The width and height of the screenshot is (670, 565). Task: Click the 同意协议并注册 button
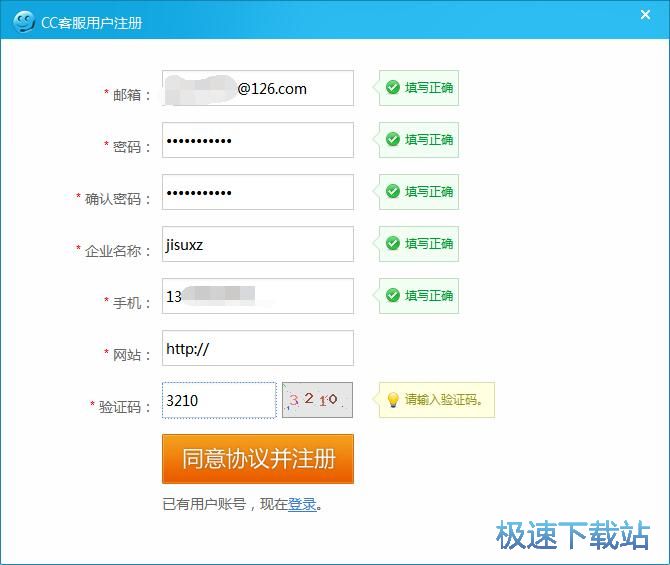(258, 459)
